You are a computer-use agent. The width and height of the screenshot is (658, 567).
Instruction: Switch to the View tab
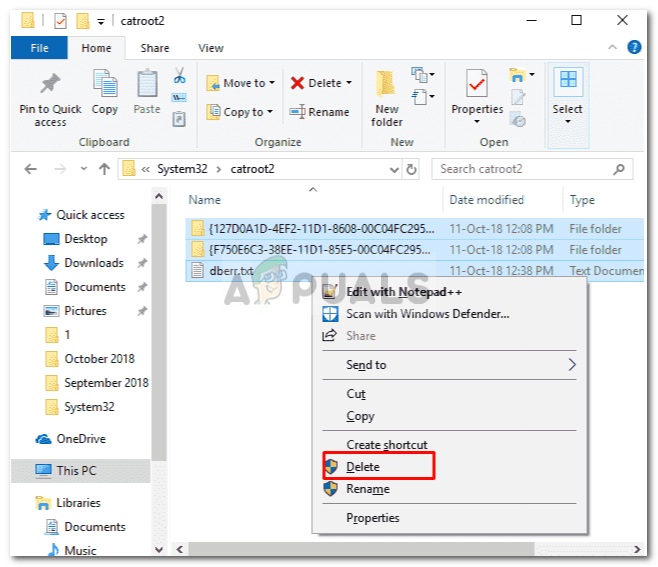(211, 48)
